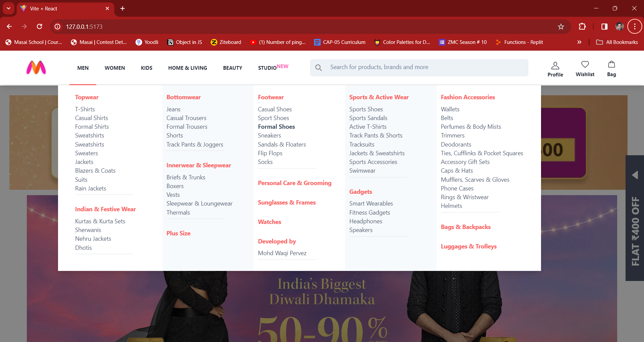
Task: Open the BEAUTY navigation menu
Action: (232, 68)
